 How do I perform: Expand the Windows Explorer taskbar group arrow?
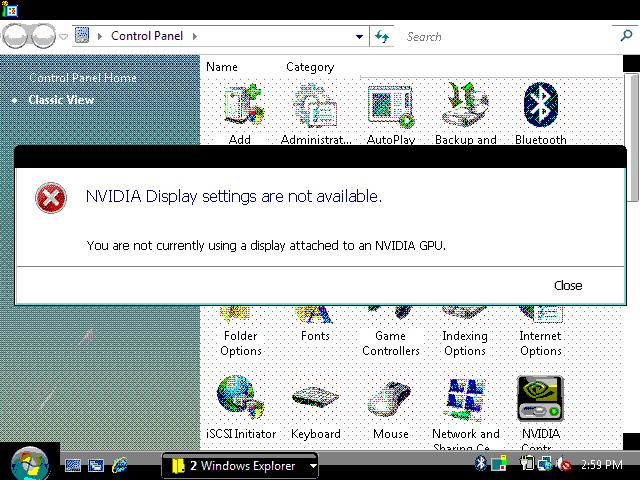313,466
